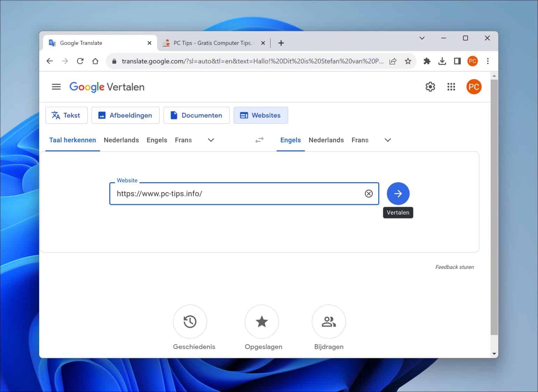
Task: Open Opgeslagen saved star icon
Action: (x=262, y=322)
